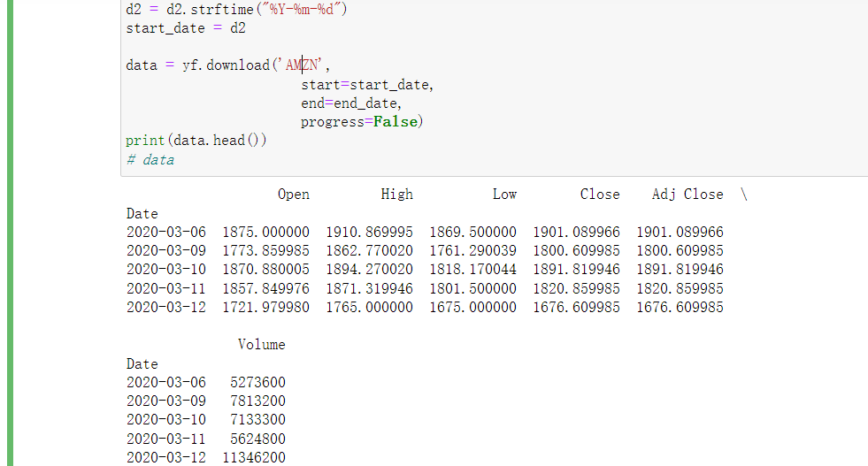Image resolution: width=868 pixels, height=466 pixels.
Task: Click the end=end_date argument line
Action: [351, 103]
